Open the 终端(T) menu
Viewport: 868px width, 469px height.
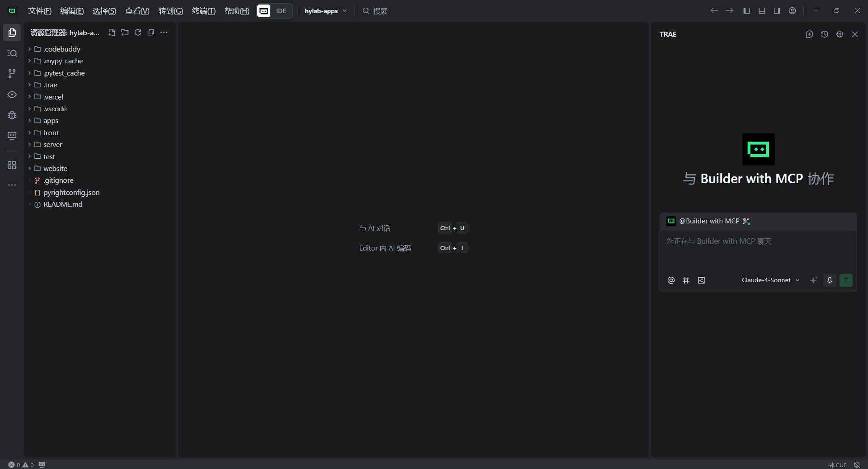(203, 11)
